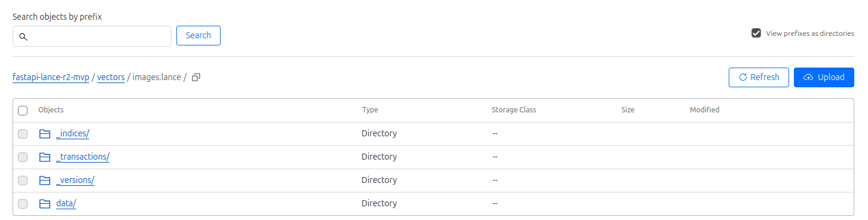
Task: Tick the select-all checkbox in the Objects header
Action: click(23, 110)
